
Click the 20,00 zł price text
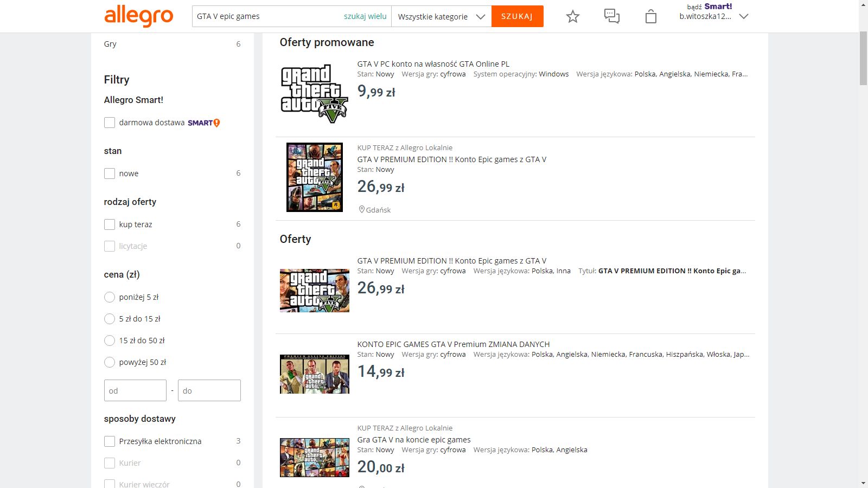click(x=381, y=467)
